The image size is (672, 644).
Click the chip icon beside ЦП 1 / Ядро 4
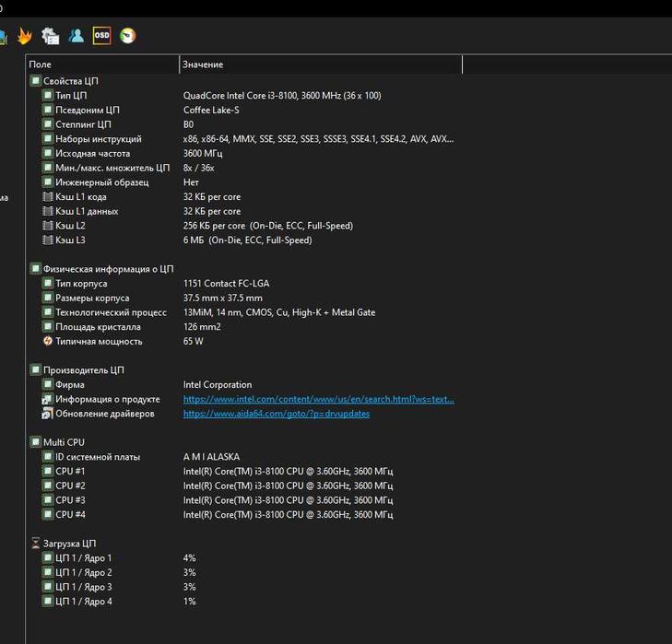pos(48,601)
